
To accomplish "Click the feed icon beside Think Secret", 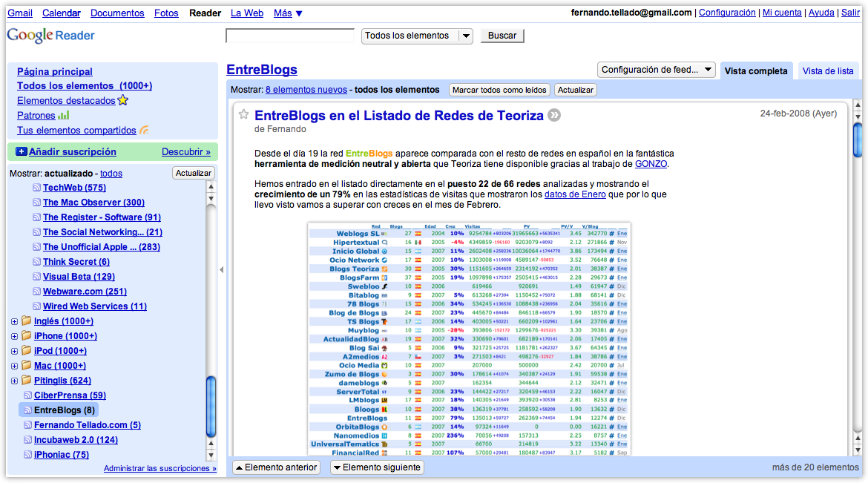I will pyautogui.click(x=36, y=262).
